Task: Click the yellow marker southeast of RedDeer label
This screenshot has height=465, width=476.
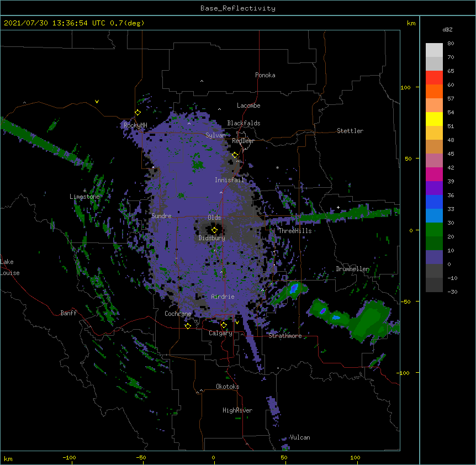Action: [x=235, y=155]
